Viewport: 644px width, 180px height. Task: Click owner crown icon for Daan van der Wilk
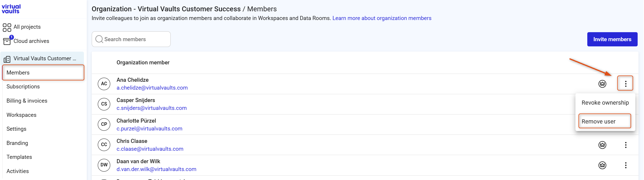click(x=602, y=165)
